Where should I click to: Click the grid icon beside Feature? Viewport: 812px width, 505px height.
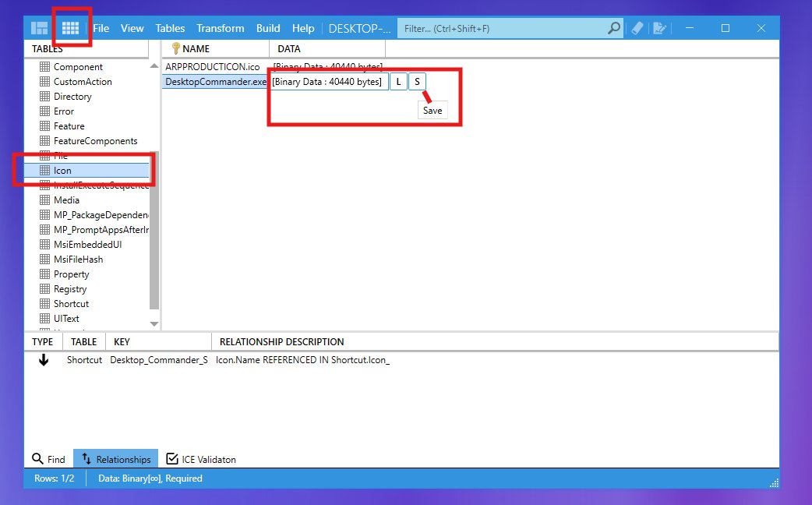[x=45, y=126]
